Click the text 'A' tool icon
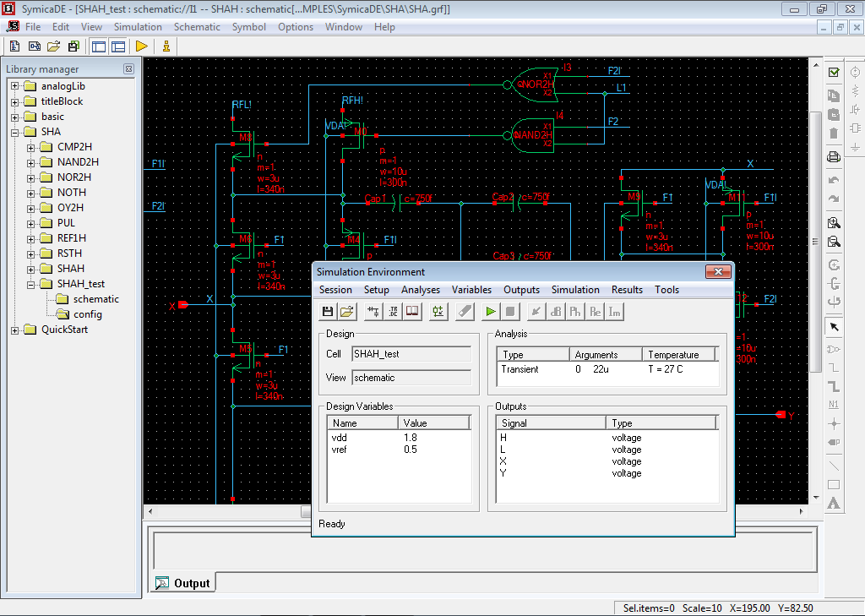 [834, 504]
